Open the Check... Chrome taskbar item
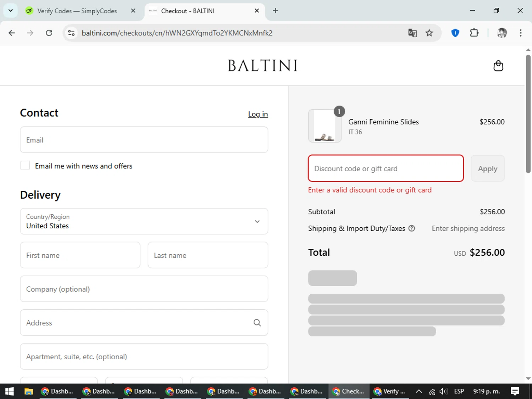The image size is (532, 399). 349,391
